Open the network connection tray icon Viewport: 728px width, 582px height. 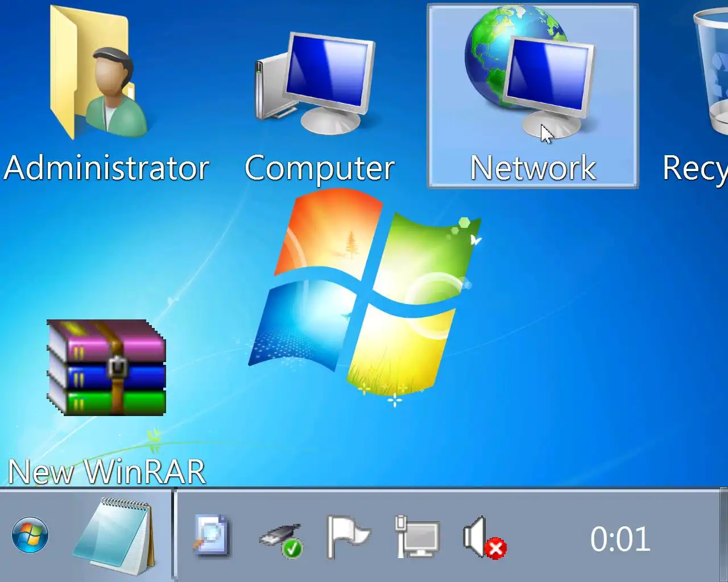click(x=417, y=537)
